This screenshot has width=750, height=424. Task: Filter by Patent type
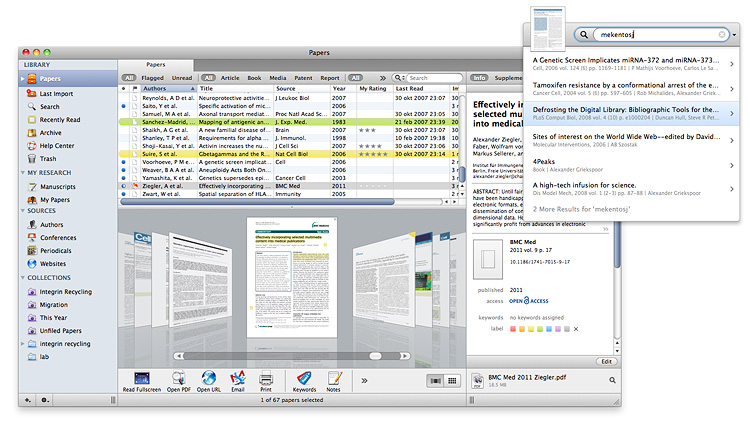[303, 78]
